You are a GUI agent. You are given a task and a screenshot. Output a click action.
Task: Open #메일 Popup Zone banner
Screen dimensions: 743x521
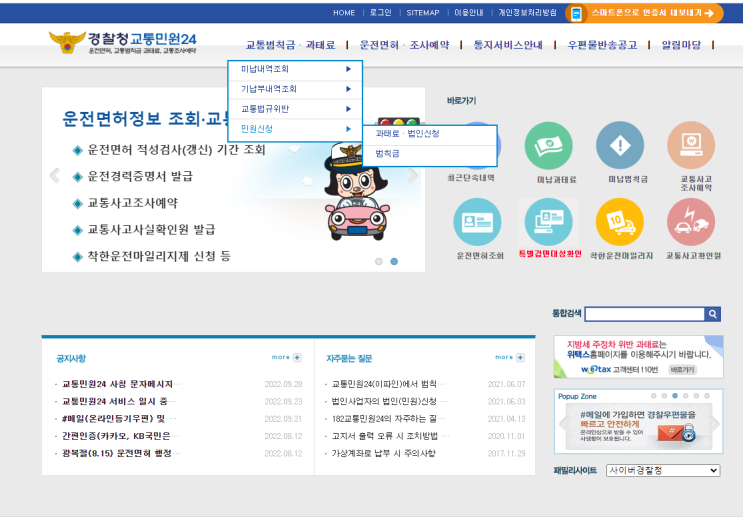pos(638,426)
